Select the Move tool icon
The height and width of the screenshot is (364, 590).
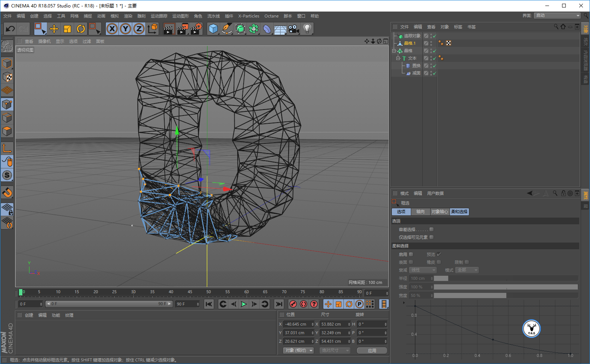click(x=54, y=29)
